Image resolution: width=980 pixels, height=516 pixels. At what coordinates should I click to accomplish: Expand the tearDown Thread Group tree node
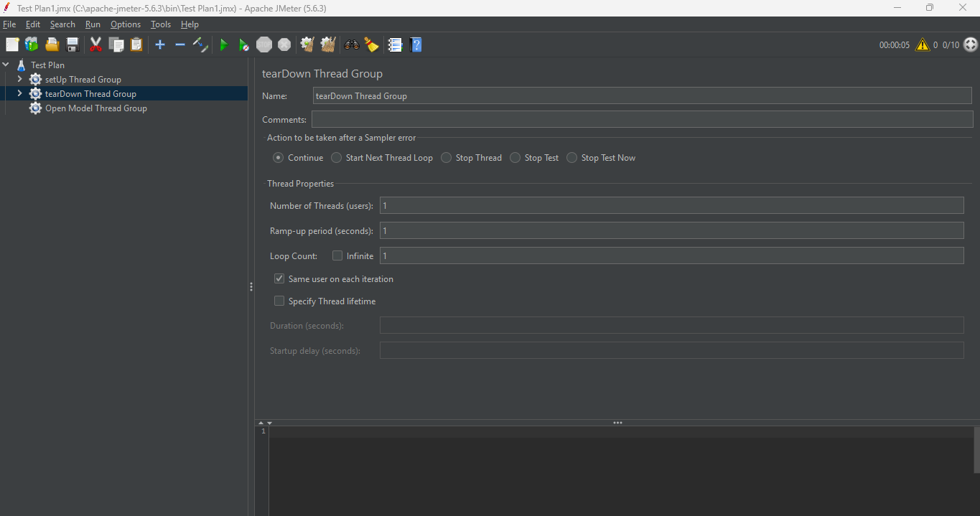19,93
